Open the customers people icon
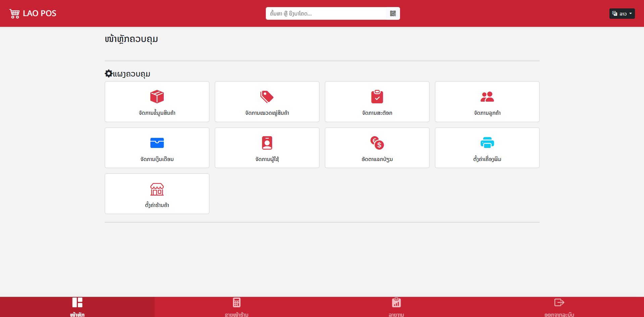 point(487,97)
